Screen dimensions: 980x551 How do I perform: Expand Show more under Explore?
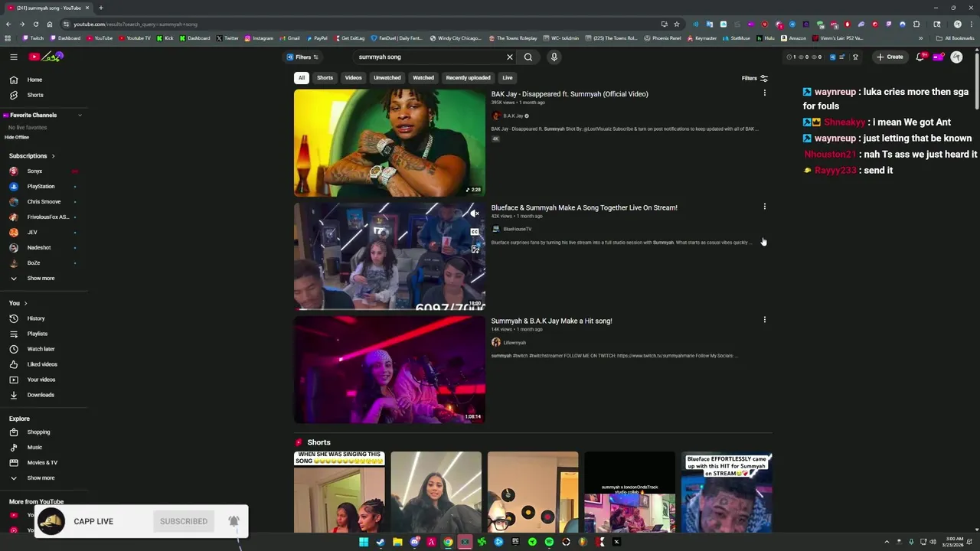click(44, 478)
